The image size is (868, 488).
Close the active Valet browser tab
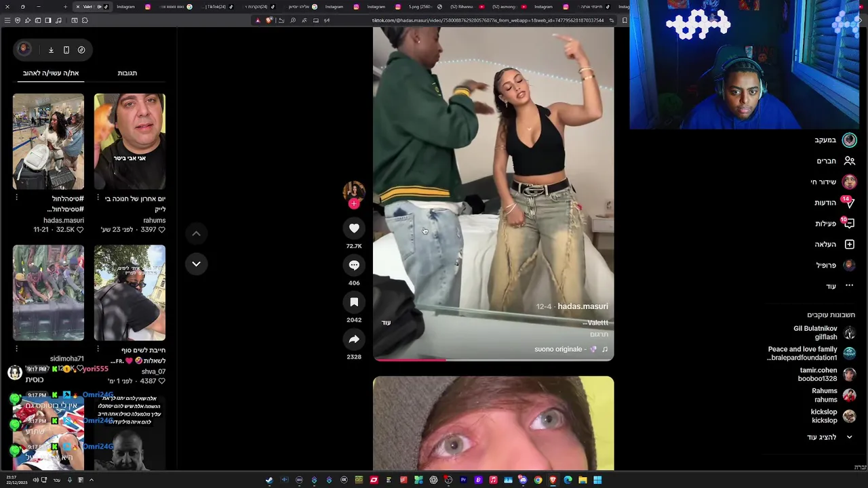[x=77, y=7]
